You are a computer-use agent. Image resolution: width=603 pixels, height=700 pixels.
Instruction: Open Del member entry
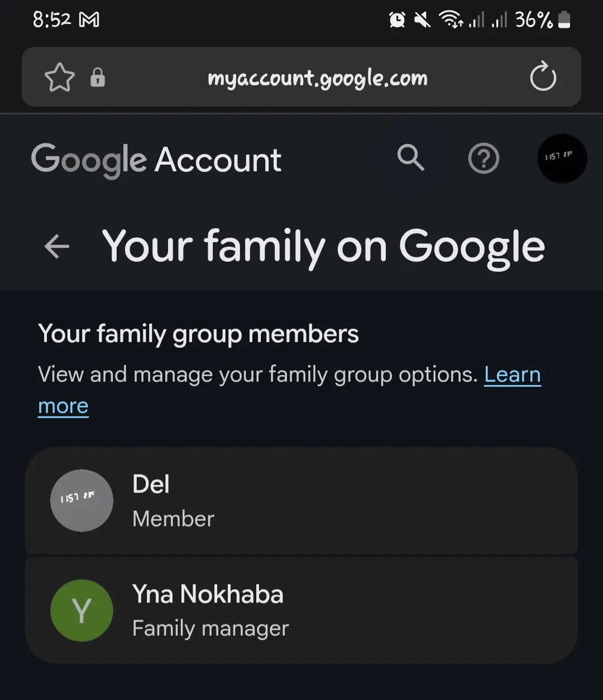pyautogui.click(x=301, y=501)
